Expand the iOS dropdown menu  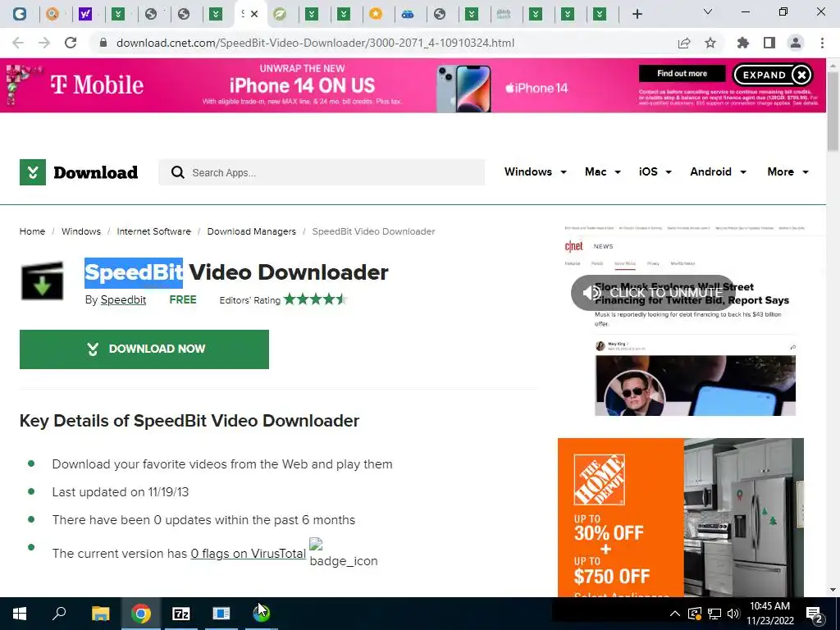pos(655,172)
